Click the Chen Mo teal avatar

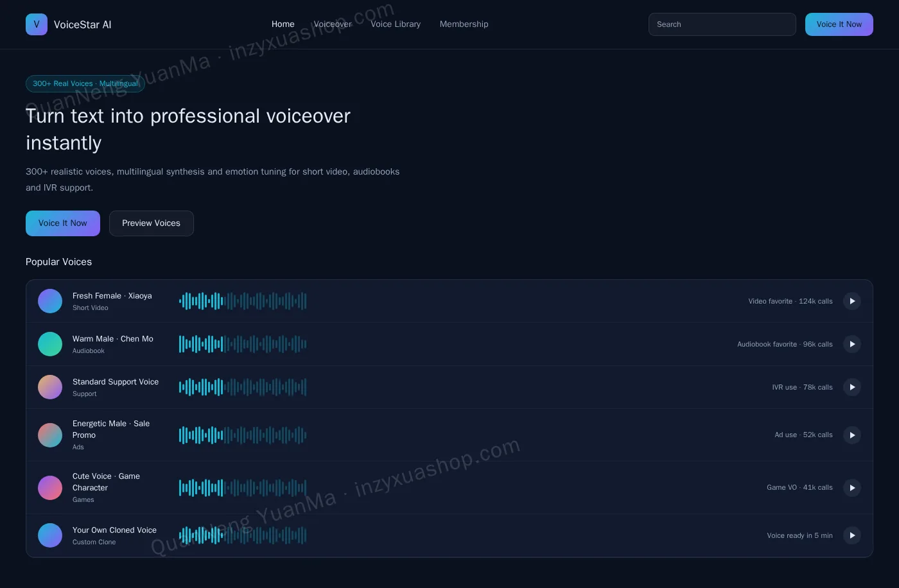pyautogui.click(x=50, y=344)
